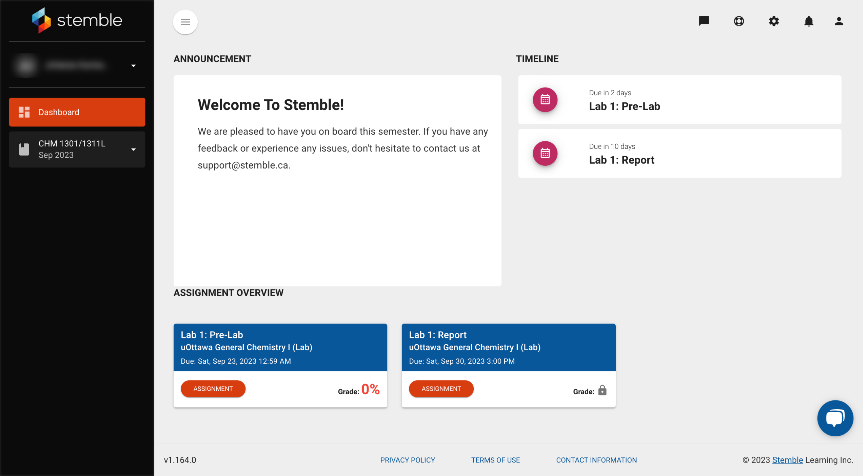Open the Privacy Policy link

coord(407,460)
